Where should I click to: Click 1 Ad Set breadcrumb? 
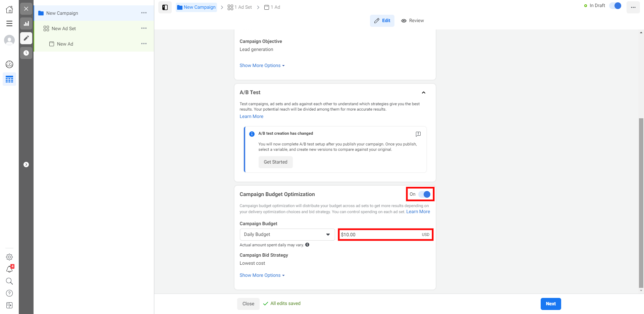pos(239,7)
